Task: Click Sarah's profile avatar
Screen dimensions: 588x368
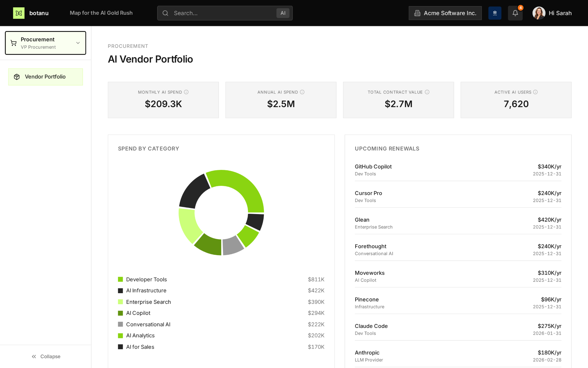Action: (539, 13)
